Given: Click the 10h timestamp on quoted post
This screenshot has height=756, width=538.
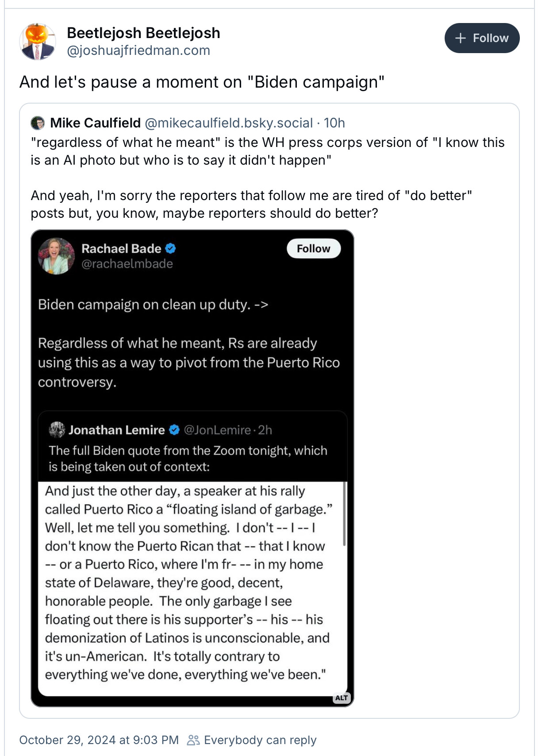Looking at the screenshot, I should (x=334, y=123).
